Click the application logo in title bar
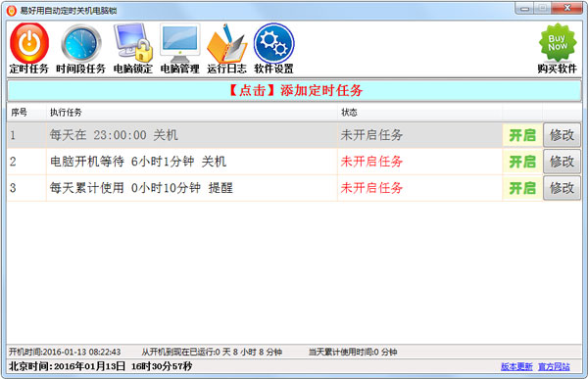 [x=11, y=11]
